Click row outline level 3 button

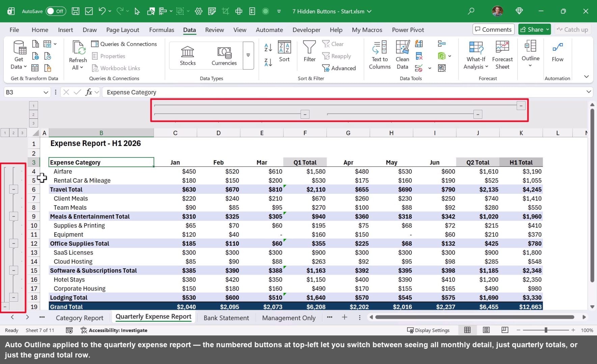click(x=22, y=133)
